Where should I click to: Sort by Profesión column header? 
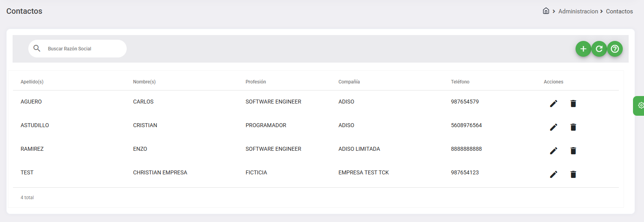[256, 82]
